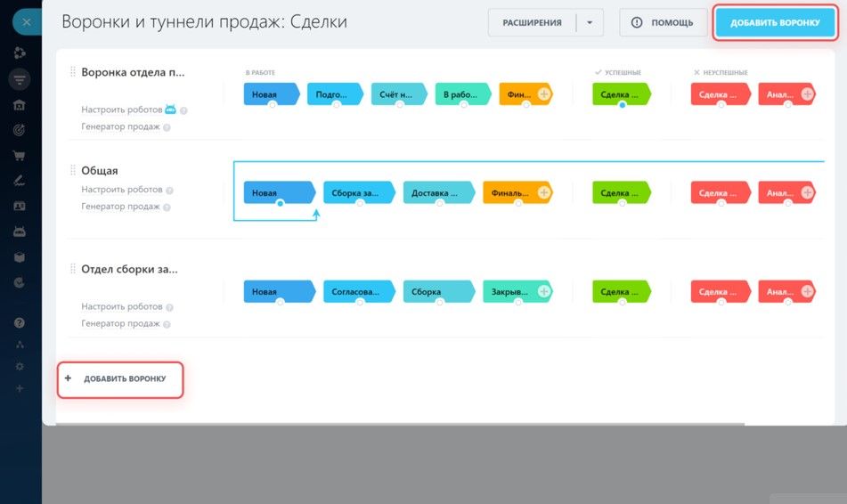The width and height of the screenshot is (847, 504).
Task: Open Настроить роботов link for Отдел сборки
Action: (121, 307)
